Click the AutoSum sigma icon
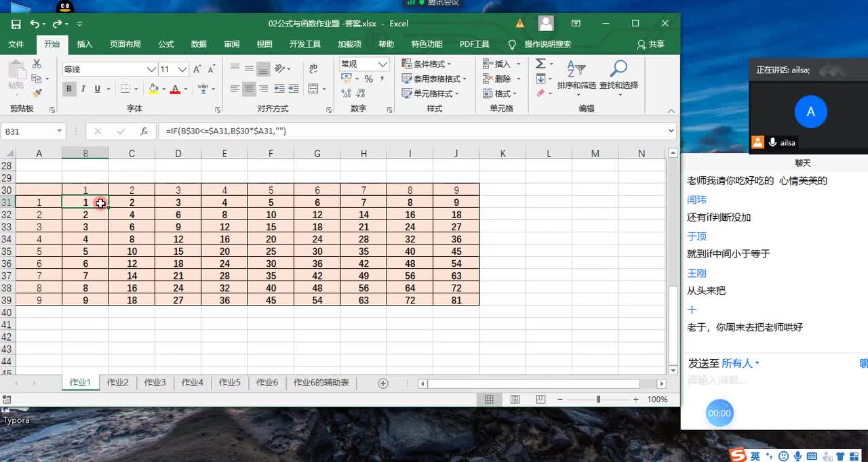This screenshot has width=868, height=462. tap(540, 64)
